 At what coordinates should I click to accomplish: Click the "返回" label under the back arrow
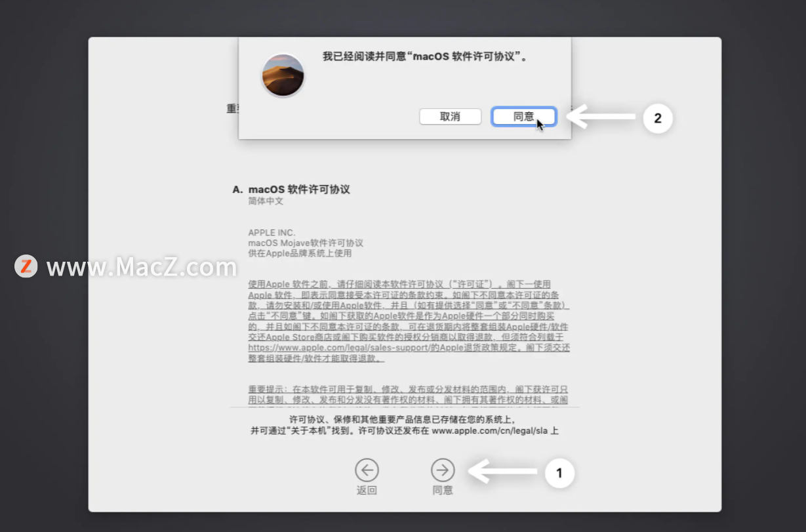coord(367,490)
